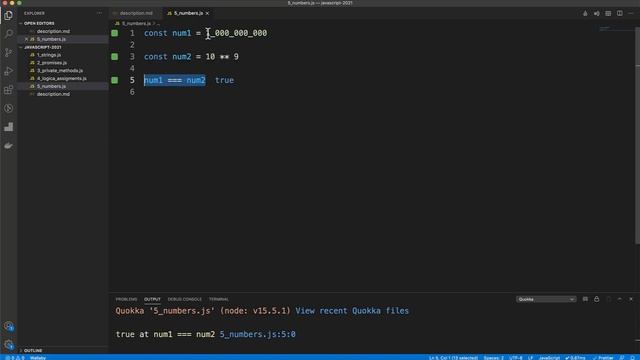The width and height of the screenshot is (640, 360).
Task: Select description.md in Open Editors
Action: 53,31
